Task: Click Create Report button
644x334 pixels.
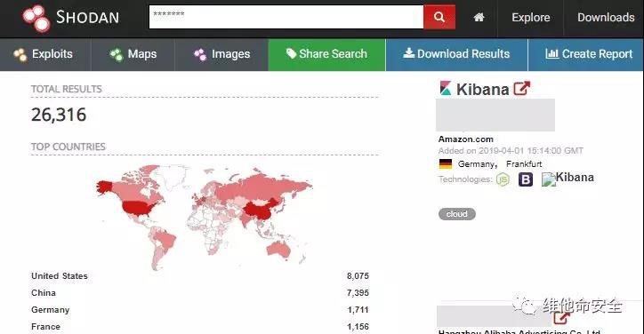Action: coord(589,54)
